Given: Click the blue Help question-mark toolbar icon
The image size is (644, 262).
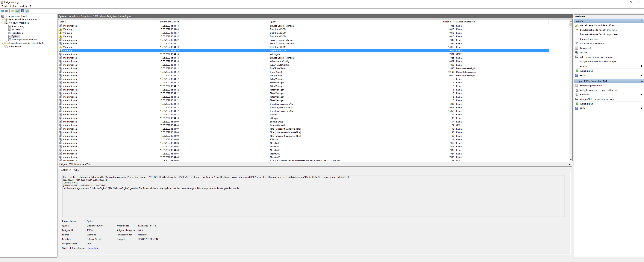Looking at the screenshot, I should tap(22, 11).
